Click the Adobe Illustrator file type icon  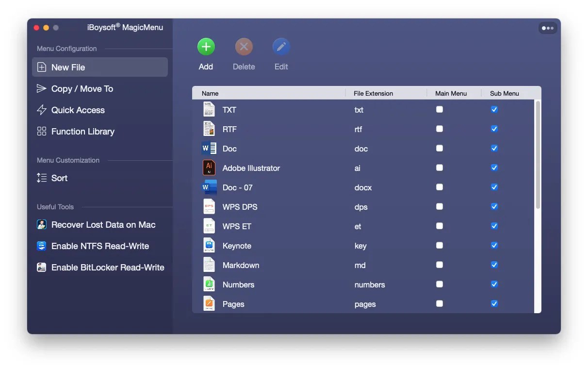point(209,168)
